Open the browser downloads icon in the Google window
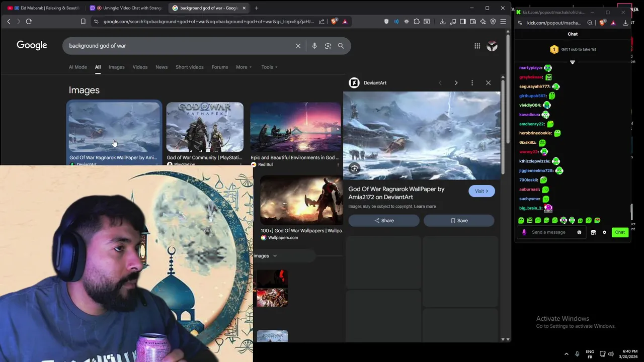This screenshot has width=644, height=362. pos(442,22)
